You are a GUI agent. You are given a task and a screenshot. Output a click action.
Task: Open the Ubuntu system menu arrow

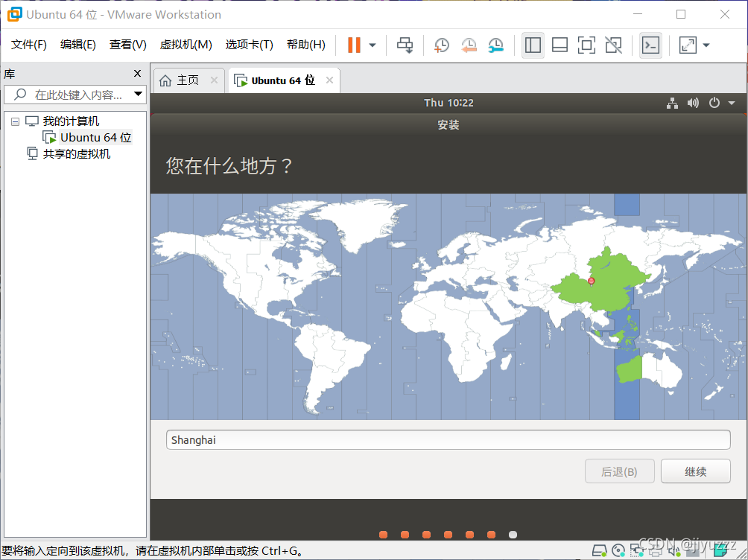tap(732, 103)
